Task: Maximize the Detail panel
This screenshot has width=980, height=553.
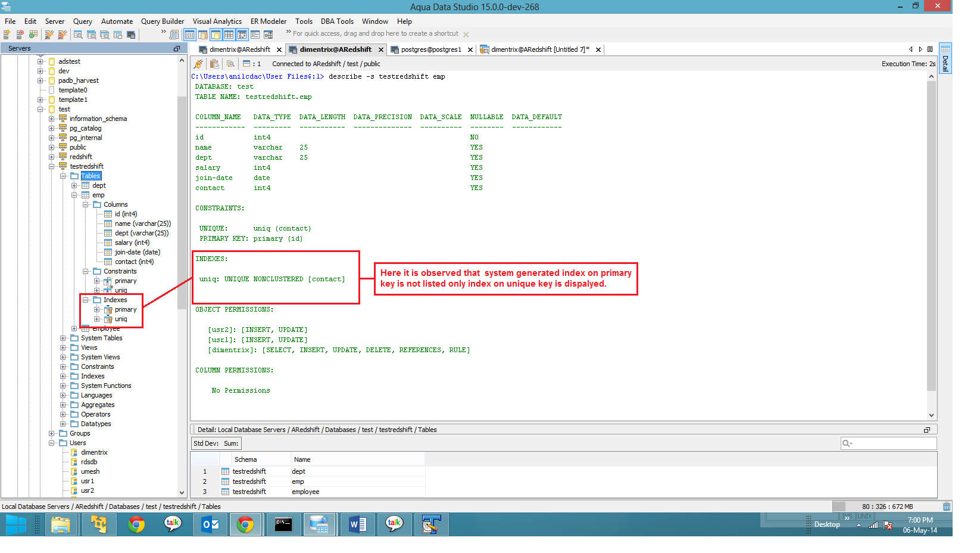Action: (x=926, y=430)
